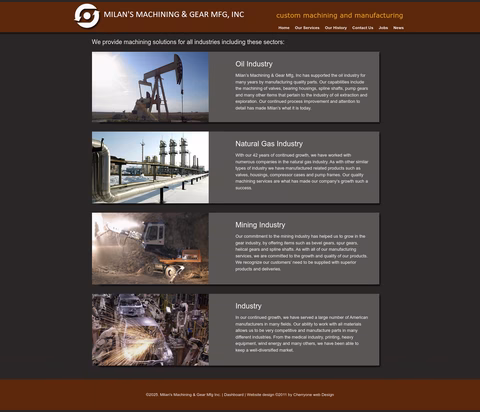
Task: Open the Our Services menu item
Action: click(x=307, y=28)
